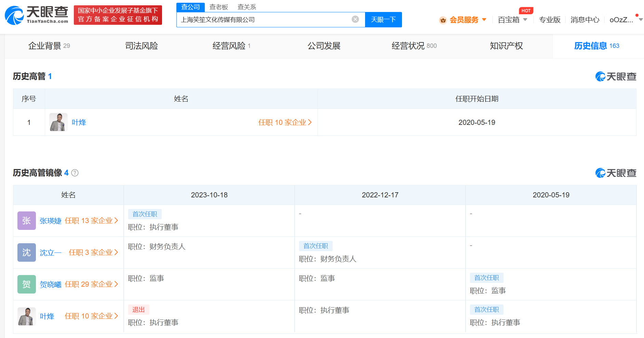This screenshot has height=338, width=644.
Task: Expand 任职 10 家企业 in 历史高管镜像 table
Action: [x=91, y=316]
